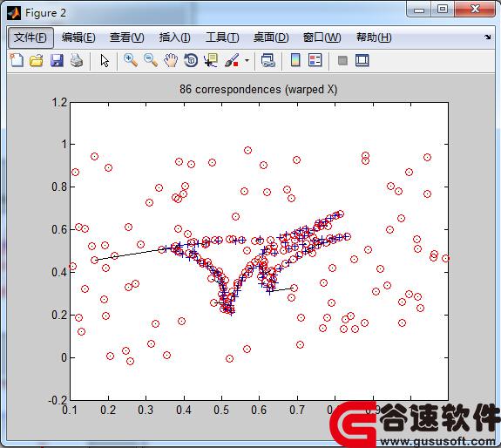Click the Hide Plot Tools icon

click(342, 60)
